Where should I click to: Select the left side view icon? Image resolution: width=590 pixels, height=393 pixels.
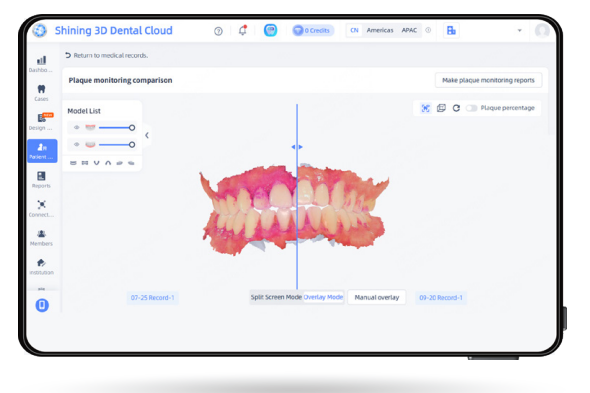(x=120, y=163)
